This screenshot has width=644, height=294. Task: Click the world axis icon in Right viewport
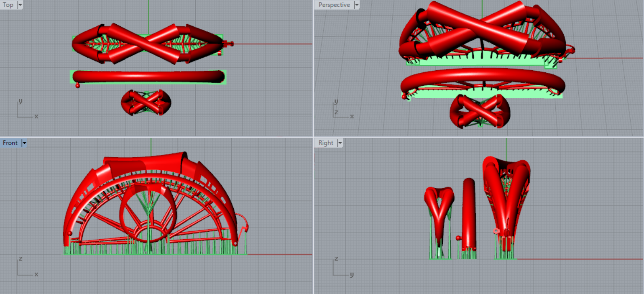pyautogui.click(x=341, y=268)
